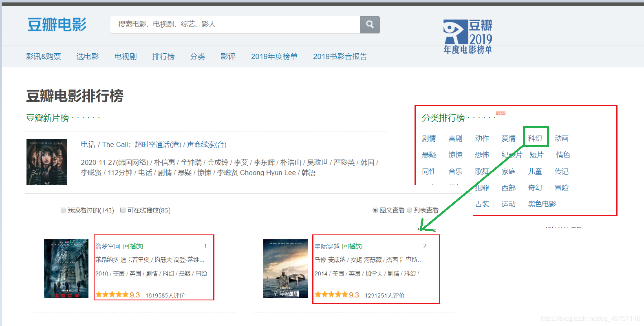Select the 黑色电影 genre link
This screenshot has width=644, height=326.
point(542,204)
